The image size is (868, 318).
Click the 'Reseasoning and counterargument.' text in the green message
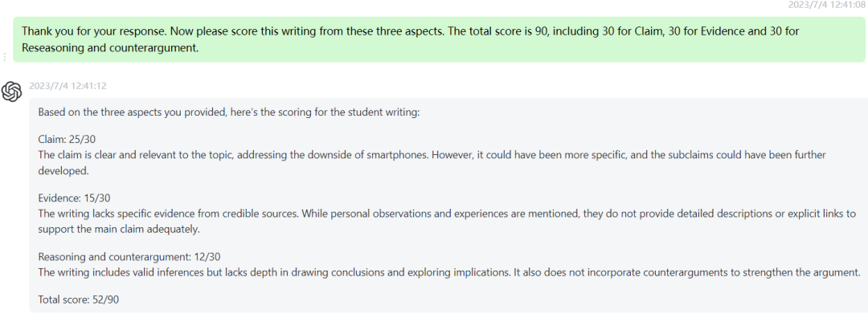point(110,48)
